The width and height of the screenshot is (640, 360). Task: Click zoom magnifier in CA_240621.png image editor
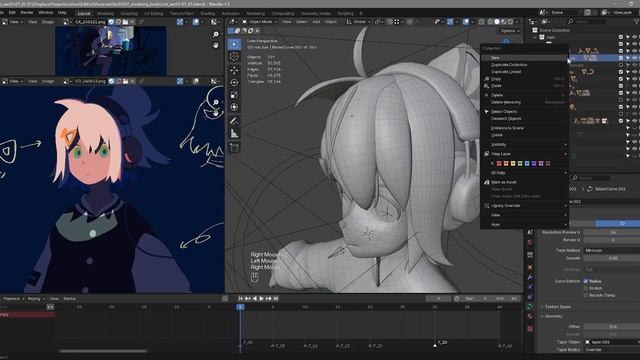pyautogui.click(x=216, y=34)
